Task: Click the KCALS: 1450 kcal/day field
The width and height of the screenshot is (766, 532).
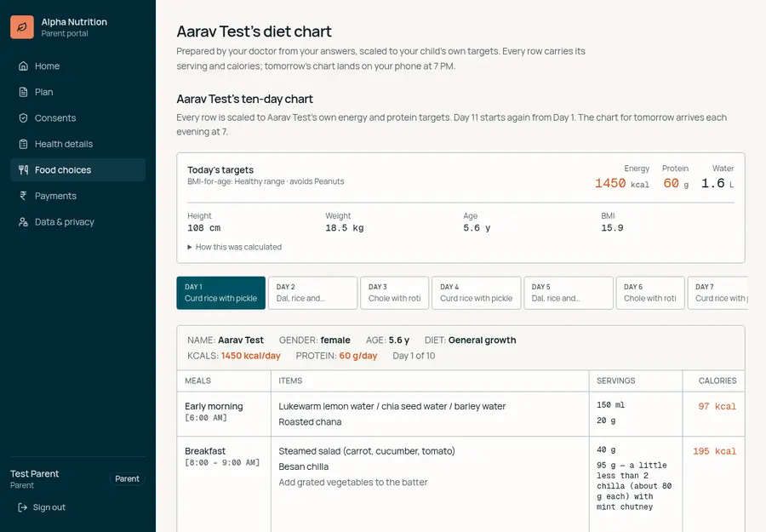Action: (x=233, y=356)
